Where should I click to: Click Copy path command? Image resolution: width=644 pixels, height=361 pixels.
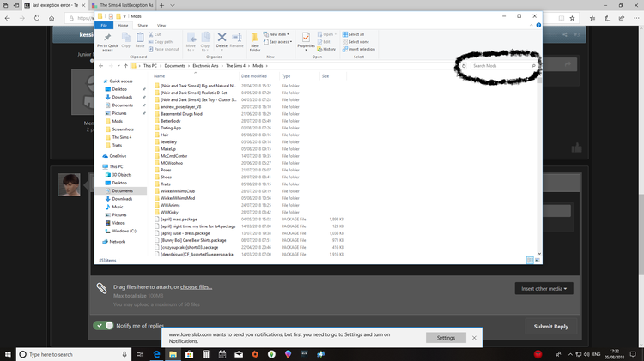click(x=161, y=42)
